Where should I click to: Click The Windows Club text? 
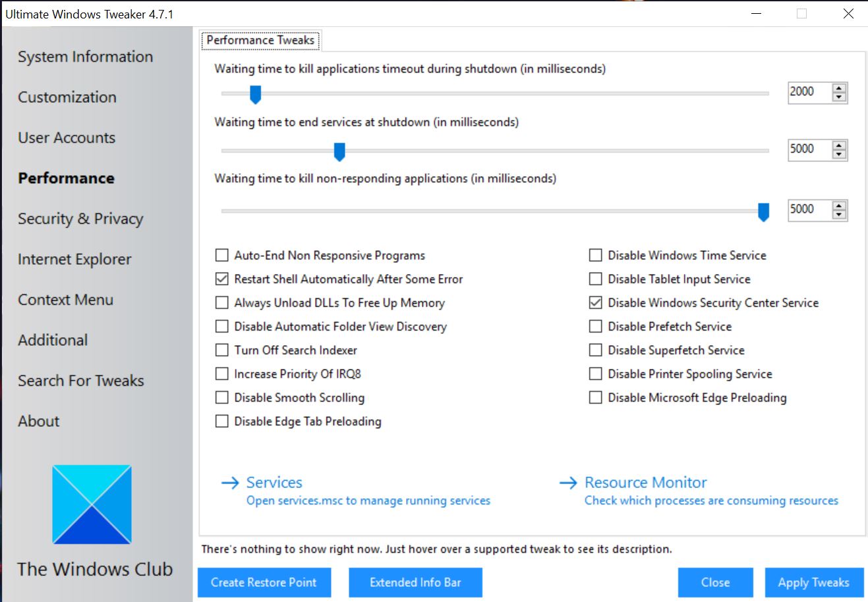[95, 570]
